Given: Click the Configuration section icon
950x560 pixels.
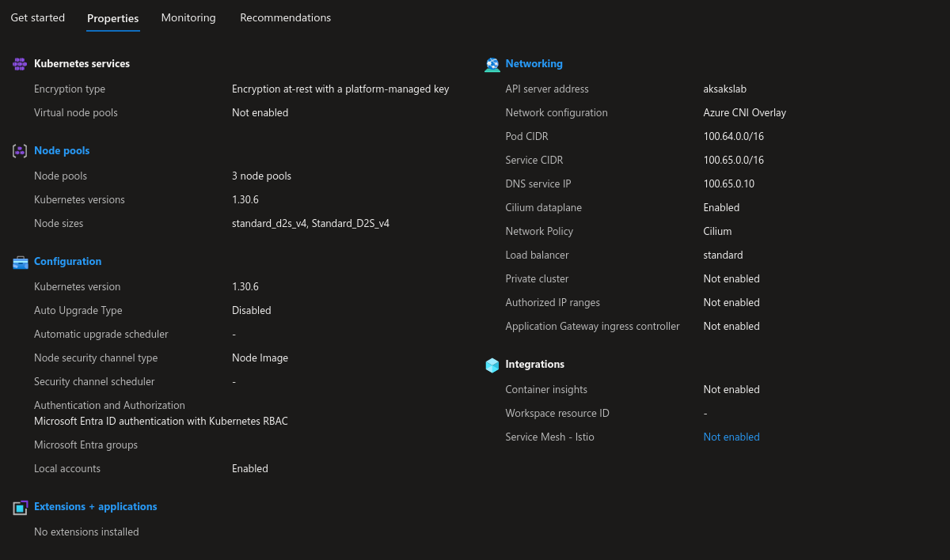Looking at the screenshot, I should point(20,262).
